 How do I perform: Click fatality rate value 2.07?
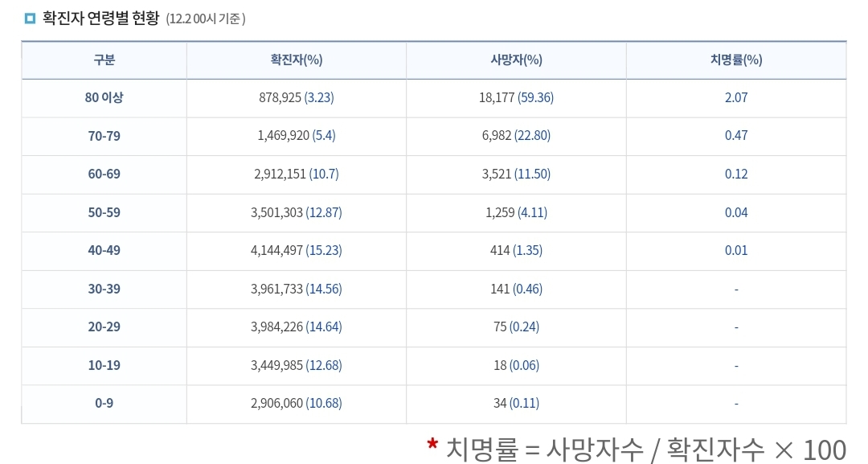coord(736,97)
